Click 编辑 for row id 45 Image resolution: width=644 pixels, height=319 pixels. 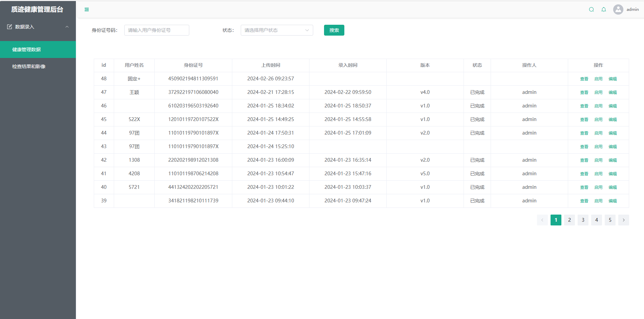613,120
